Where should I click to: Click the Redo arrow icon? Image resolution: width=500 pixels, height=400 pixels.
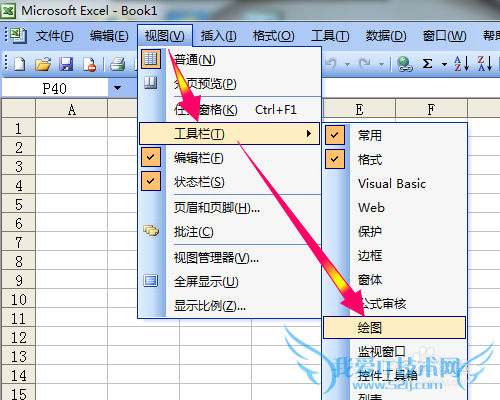point(364,63)
